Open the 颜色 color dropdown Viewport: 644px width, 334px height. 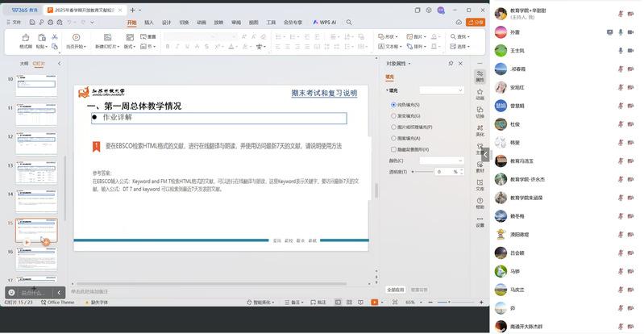point(440,161)
